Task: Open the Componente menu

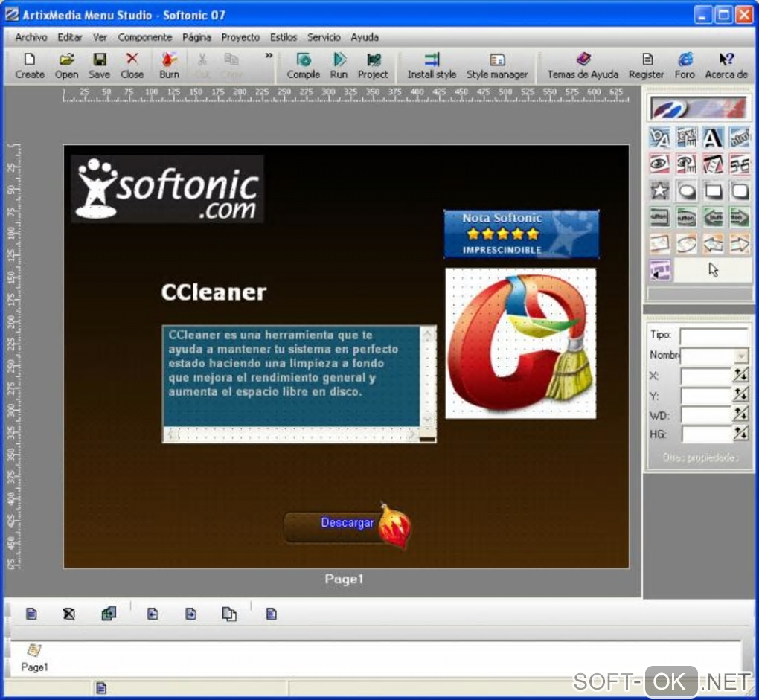Action: click(x=145, y=37)
